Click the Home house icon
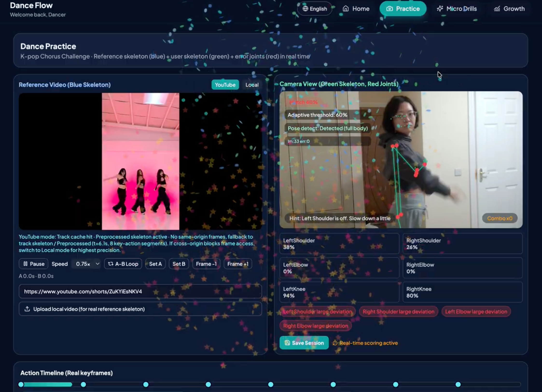 click(346, 9)
